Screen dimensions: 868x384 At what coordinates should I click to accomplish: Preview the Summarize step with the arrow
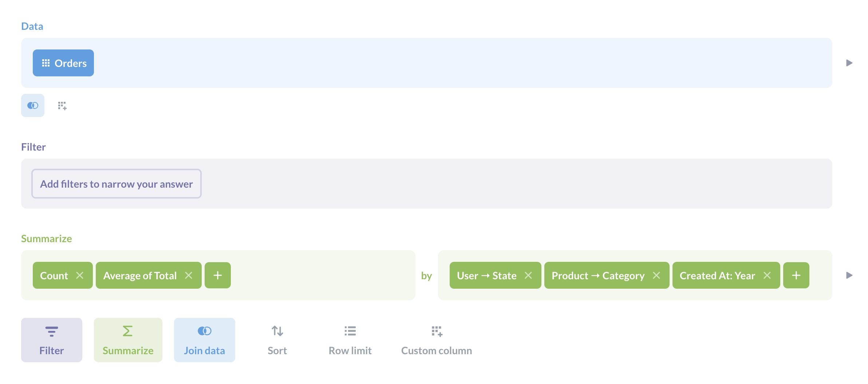coord(849,275)
